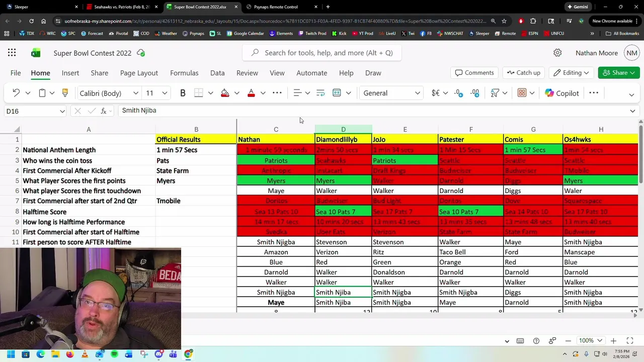Open the Draw tab
Image resolution: width=644 pixels, height=362 pixels.
(373, 73)
